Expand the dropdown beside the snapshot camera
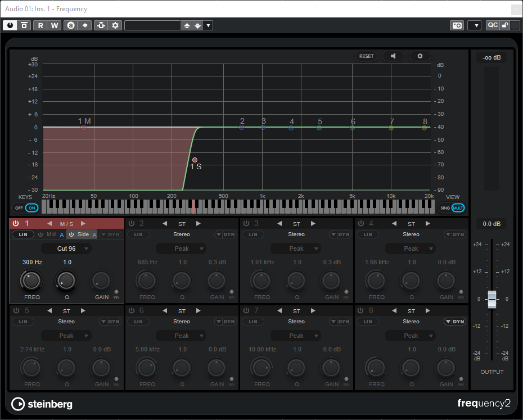The width and height of the screenshot is (523, 420). point(474,25)
